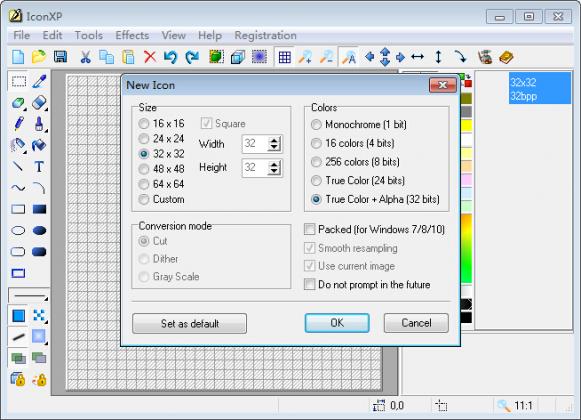Click the New file toolbar icon

pos(18,57)
